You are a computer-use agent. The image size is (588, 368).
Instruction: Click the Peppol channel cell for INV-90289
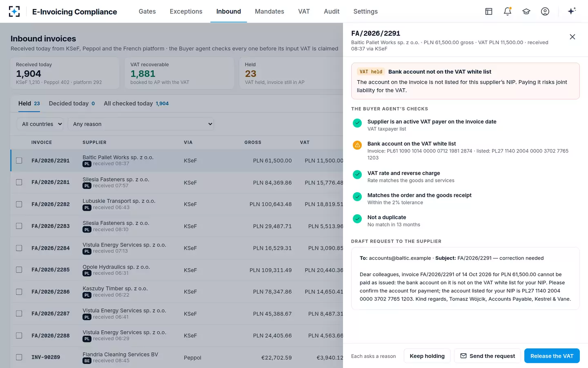(192, 358)
